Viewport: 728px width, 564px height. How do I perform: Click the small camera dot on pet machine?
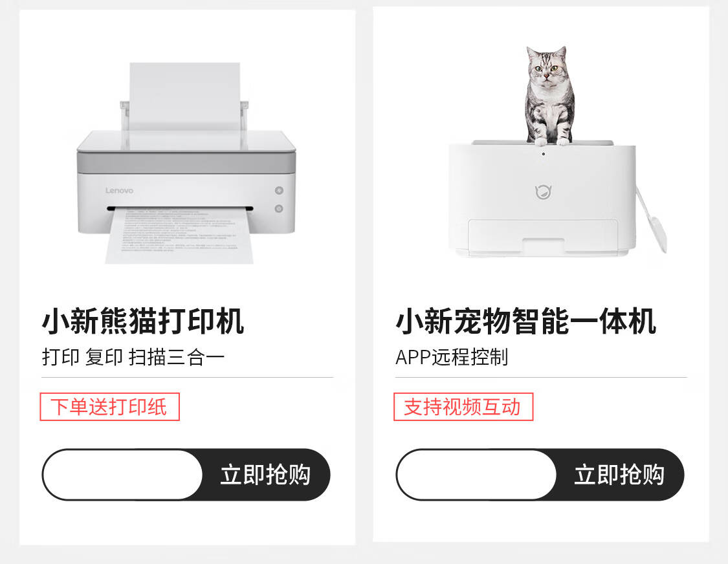click(543, 154)
